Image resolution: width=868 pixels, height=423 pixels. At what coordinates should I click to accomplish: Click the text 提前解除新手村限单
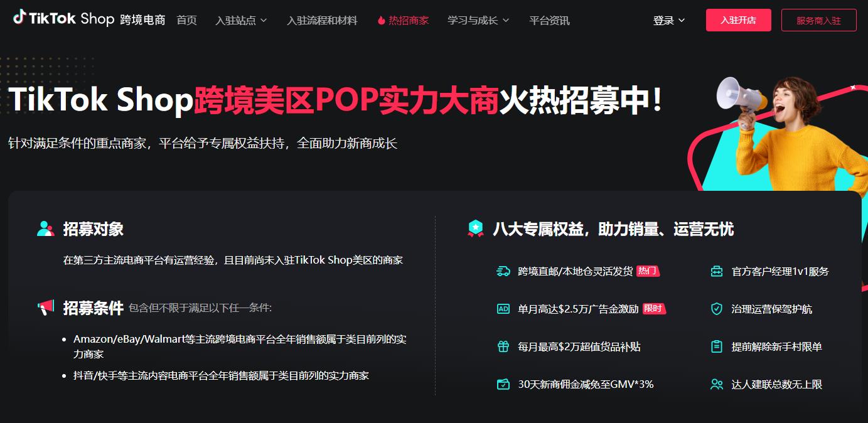777,346
